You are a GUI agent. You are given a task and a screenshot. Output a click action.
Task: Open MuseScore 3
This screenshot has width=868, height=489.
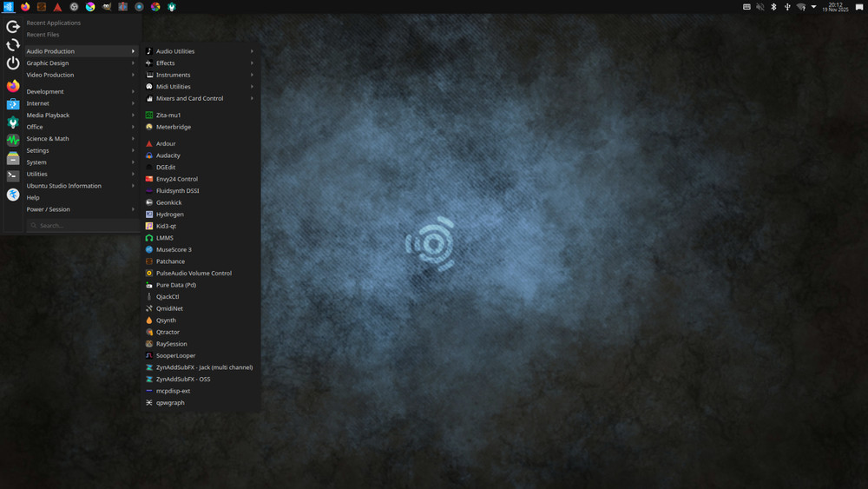click(201, 250)
